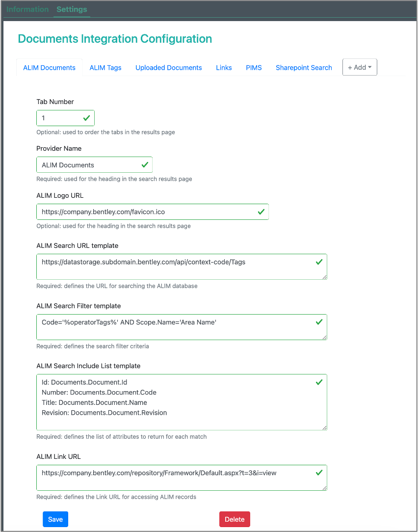Viewport: 418px width, 532px height.
Task: Click resize handle of Include List template textarea
Action: pyautogui.click(x=324, y=428)
